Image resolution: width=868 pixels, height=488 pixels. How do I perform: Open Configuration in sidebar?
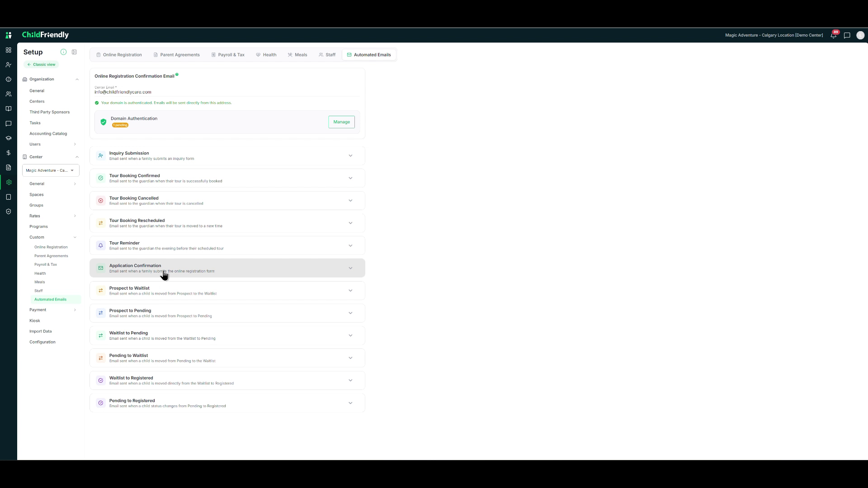coord(42,342)
